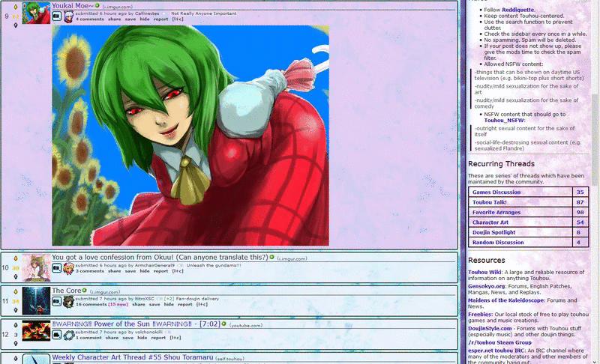Report the Power of the Sun post
600x364 pixels.
pos(158,338)
